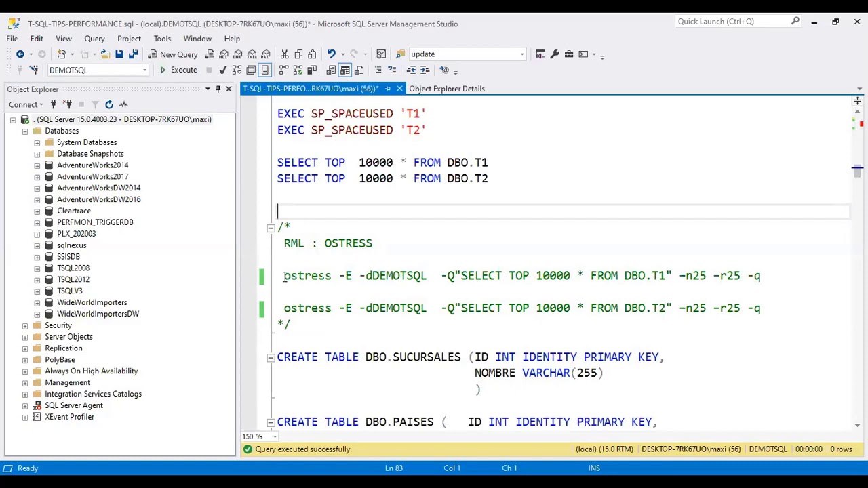Image resolution: width=868 pixels, height=488 pixels.
Task: Open the Connect dropdown in Object Explorer
Action: (26, 104)
